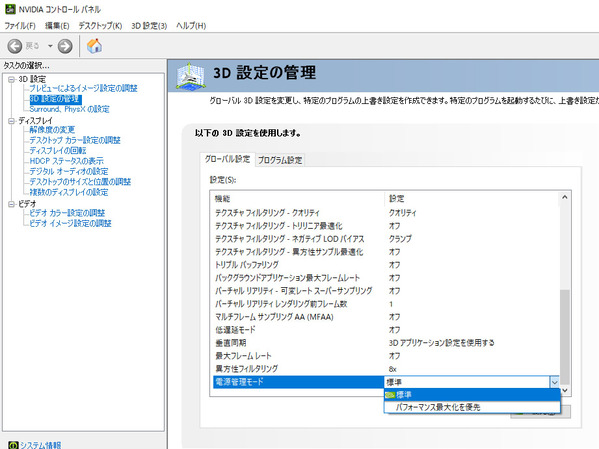The width and height of the screenshot is (599, 449).
Task: Open 複数のディスプレイの設定 task
Action: click(x=69, y=192)
